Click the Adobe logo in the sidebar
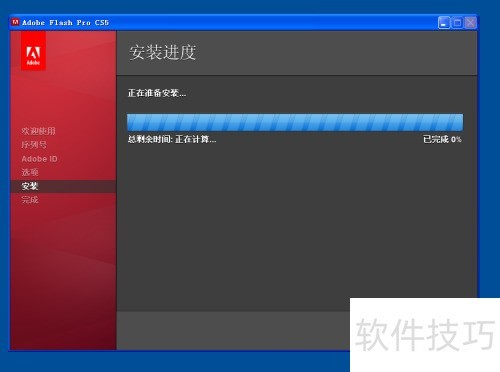This screenshot has width=500, height=372. (33, 51)
